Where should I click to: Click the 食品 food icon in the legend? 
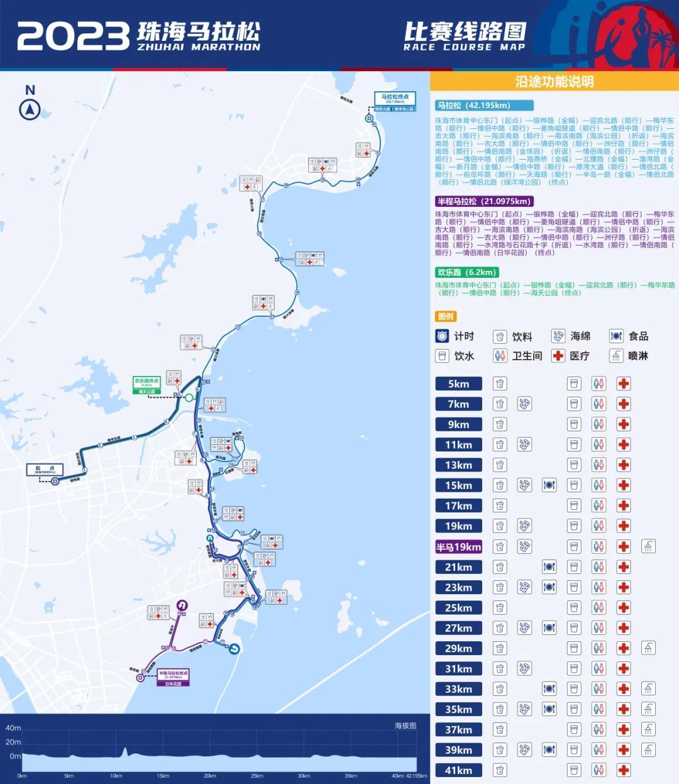tap(616, 336)
